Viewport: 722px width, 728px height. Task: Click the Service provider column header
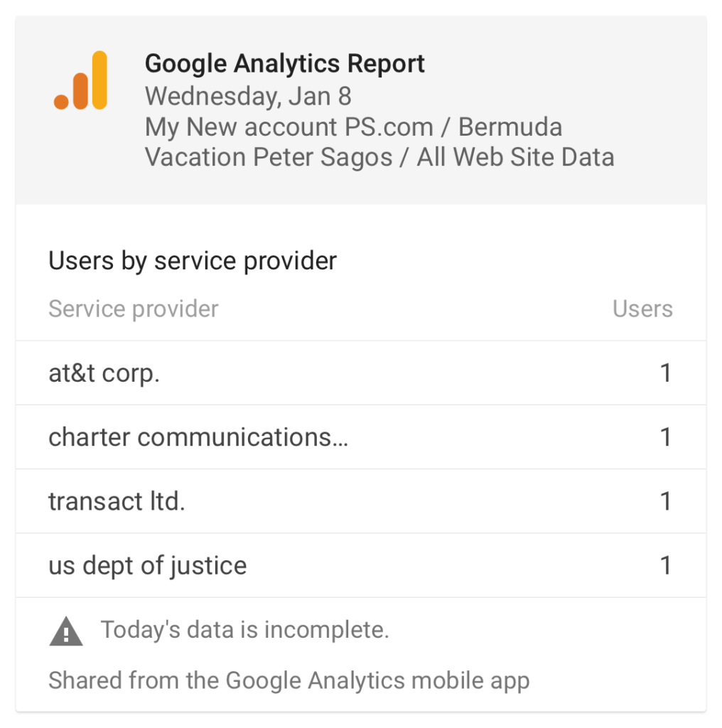(x=134, y=309)
